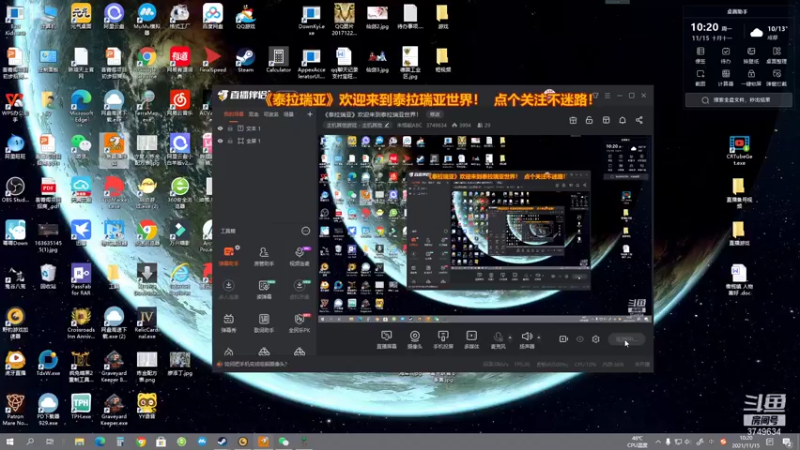Viewport: 800px width, 450px height.
Task: Open 换壁纸 in the desktop assistant widget
Action: click(x=751, y=56)
